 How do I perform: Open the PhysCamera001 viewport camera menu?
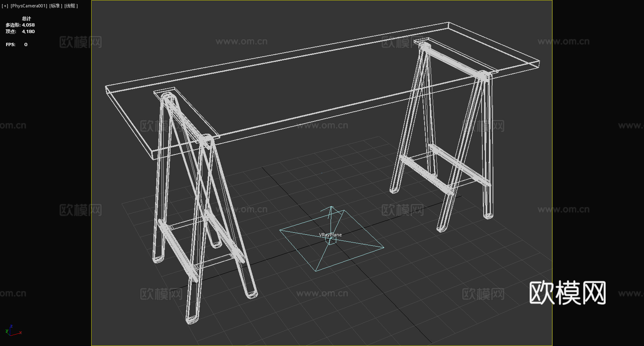pyautogui.click(x=29, y=6)
